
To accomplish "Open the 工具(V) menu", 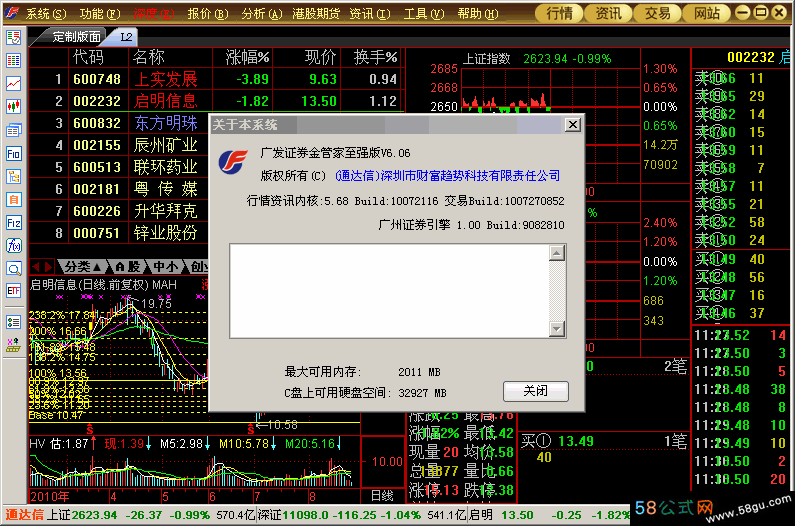I will (424, 14).
